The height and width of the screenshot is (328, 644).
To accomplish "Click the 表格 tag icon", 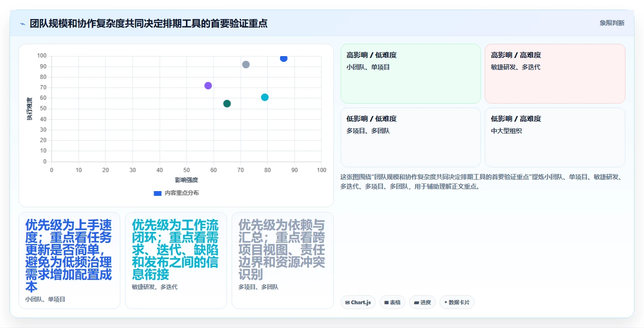I will pos(387,302).
